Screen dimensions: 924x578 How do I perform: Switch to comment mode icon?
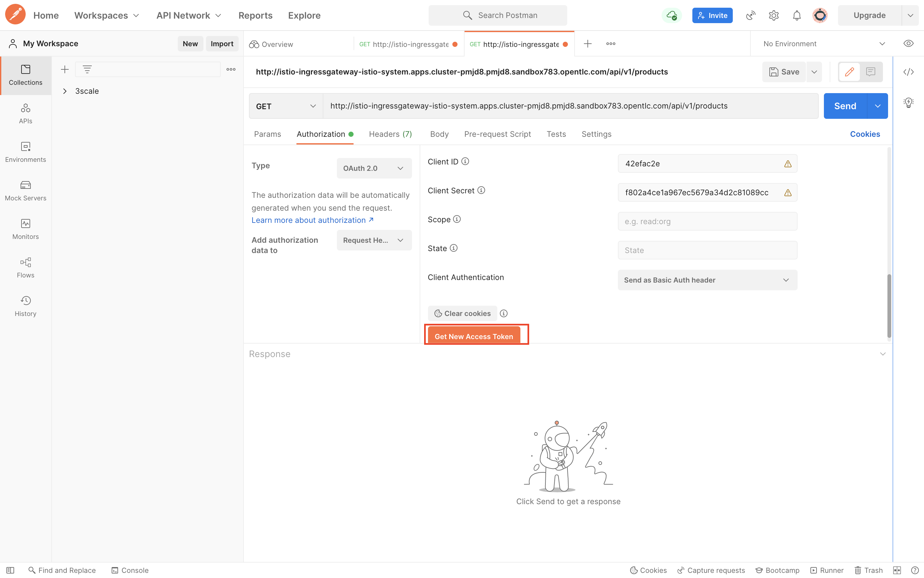pyautogui.click(x=870, y=72)
